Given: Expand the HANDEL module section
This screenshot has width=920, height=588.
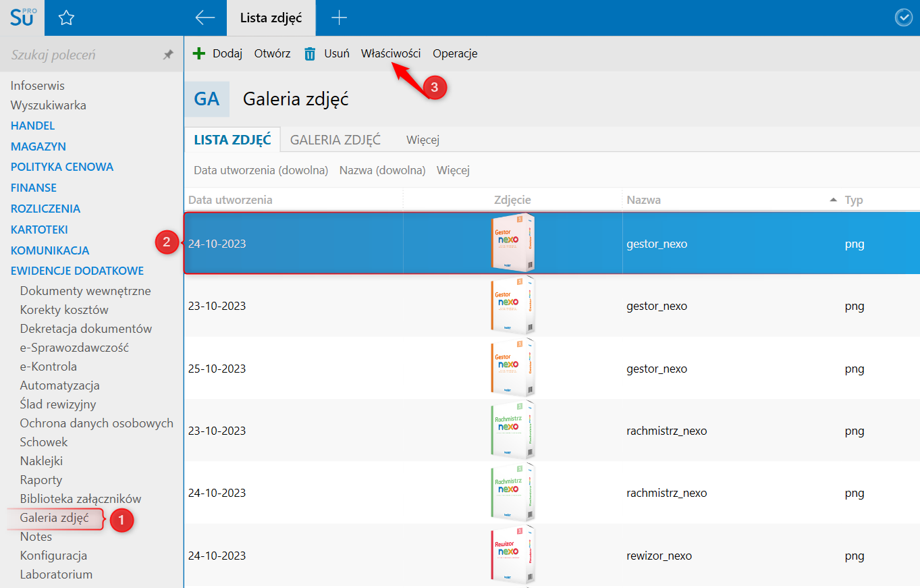Looking at the screenshot, I should pyautogui.click(x=32, y=126).
